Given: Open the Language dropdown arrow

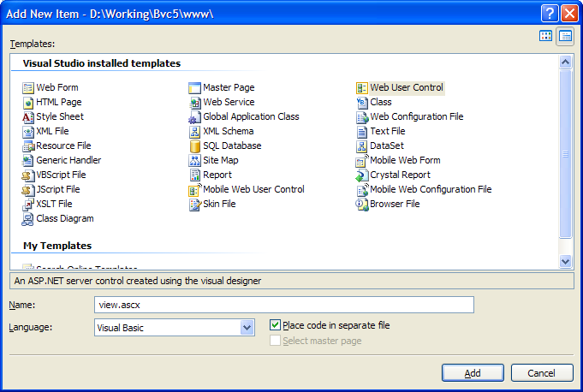Looking at the screenshot, I should click(x=247, y=328).
